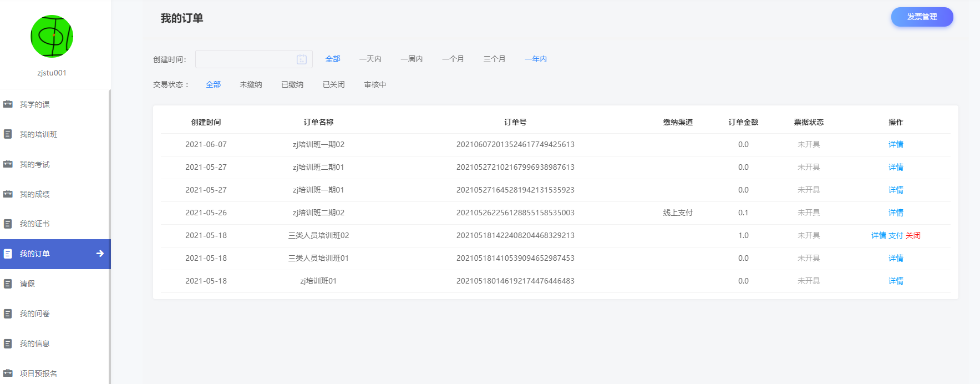The image size is (980, 384).
Task: Click the briefcase icon beside 我学的课
Action: (x=8, y=104)
